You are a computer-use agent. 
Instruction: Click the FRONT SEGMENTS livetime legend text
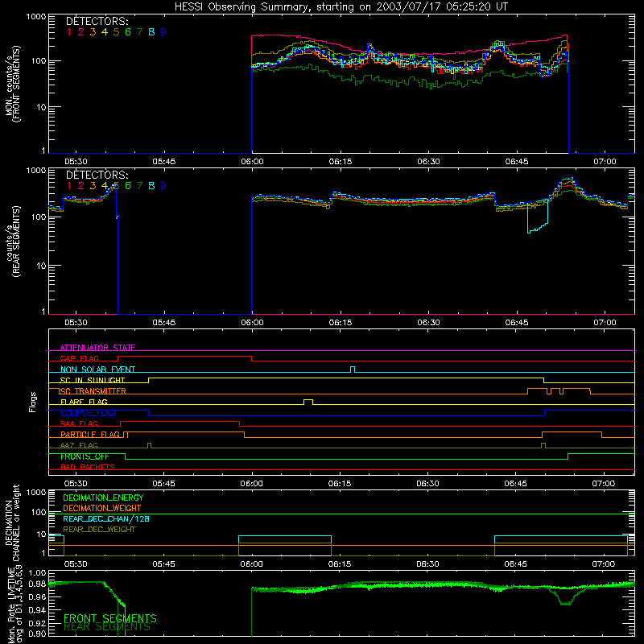(110, 618)
